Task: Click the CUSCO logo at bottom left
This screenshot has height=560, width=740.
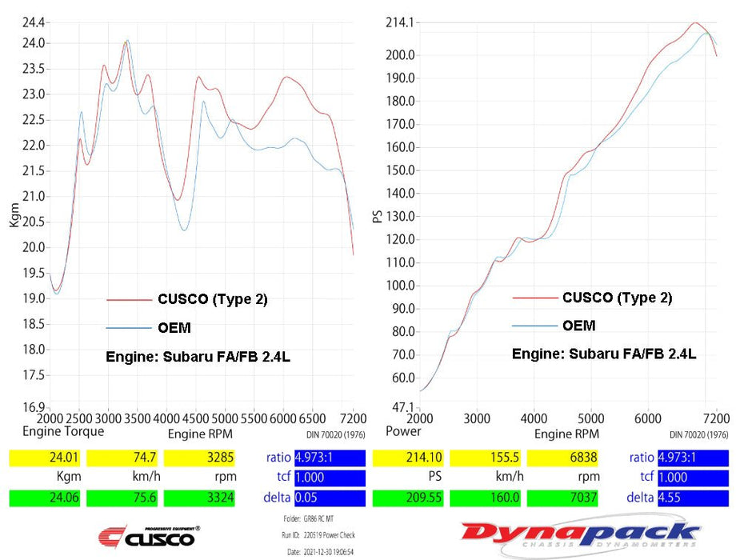Action: [148, 535]
